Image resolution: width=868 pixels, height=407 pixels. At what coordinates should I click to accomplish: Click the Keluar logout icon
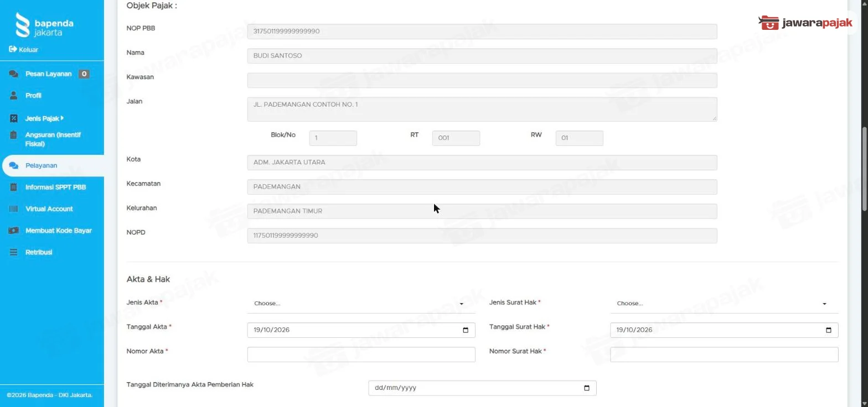(13, 49)
